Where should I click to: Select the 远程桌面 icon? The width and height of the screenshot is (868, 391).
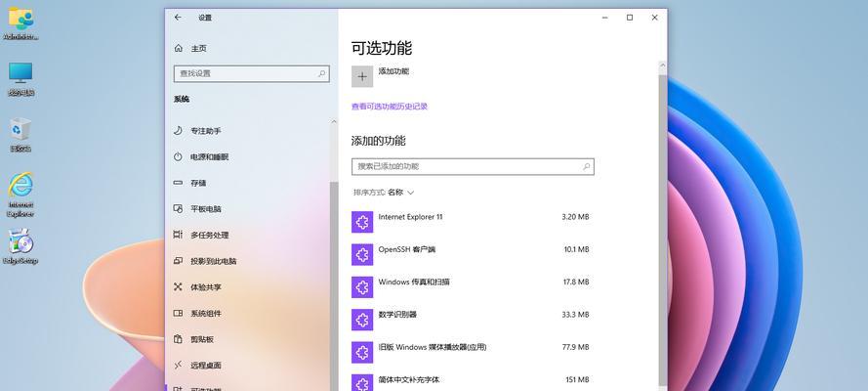pos(178,365)
